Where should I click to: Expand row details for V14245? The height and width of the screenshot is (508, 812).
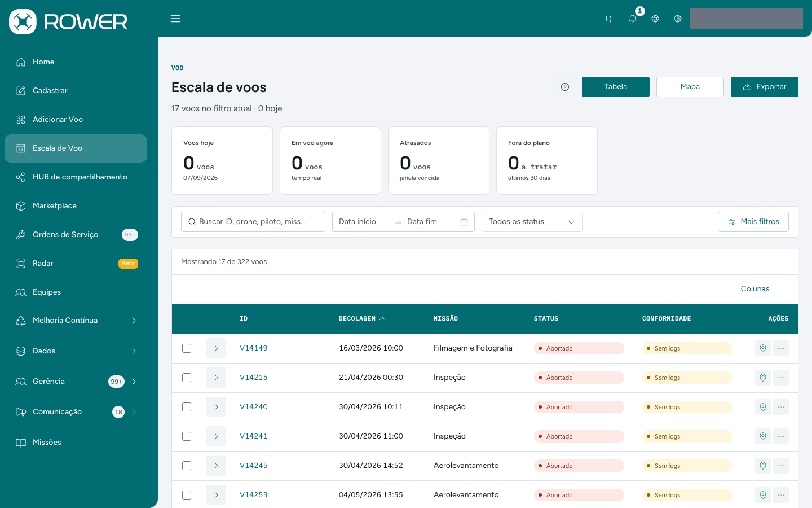[x=216, y=466]
